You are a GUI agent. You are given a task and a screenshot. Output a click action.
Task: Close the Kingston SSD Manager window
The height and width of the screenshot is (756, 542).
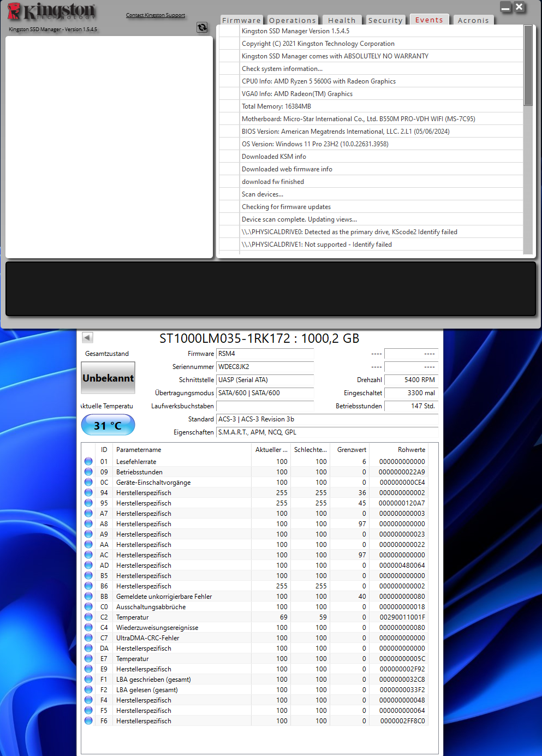(520, 7)
